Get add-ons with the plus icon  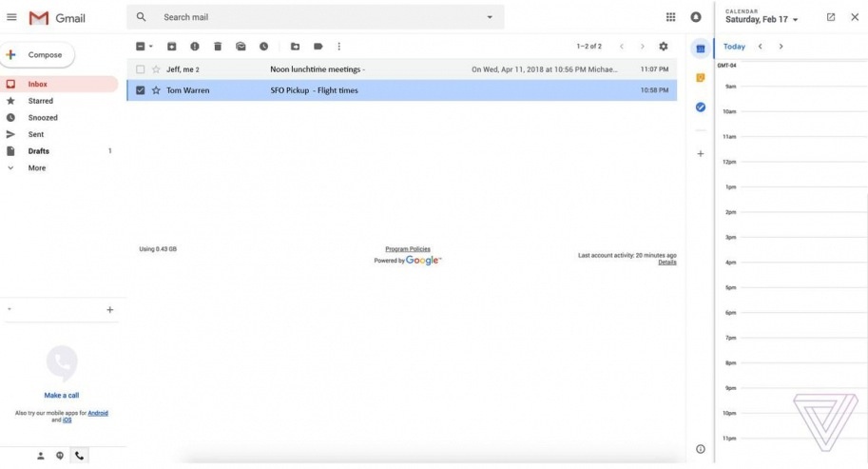[701, 153]
